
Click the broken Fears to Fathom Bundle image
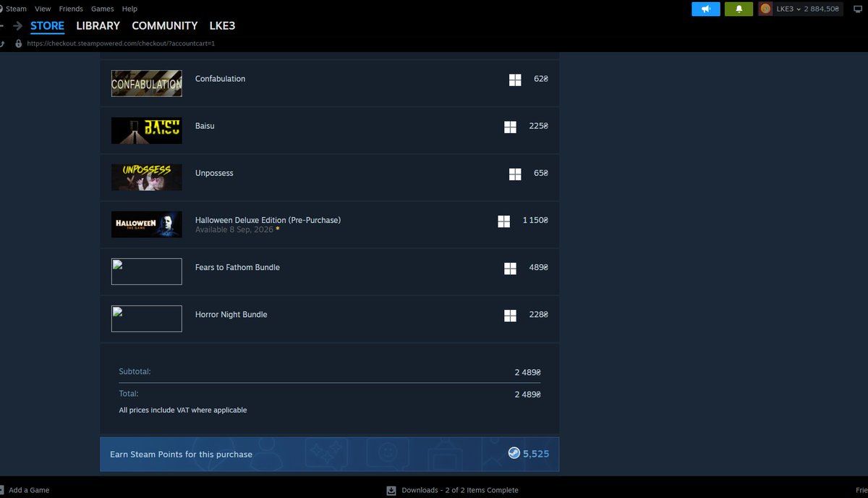(x=147, y=271)
